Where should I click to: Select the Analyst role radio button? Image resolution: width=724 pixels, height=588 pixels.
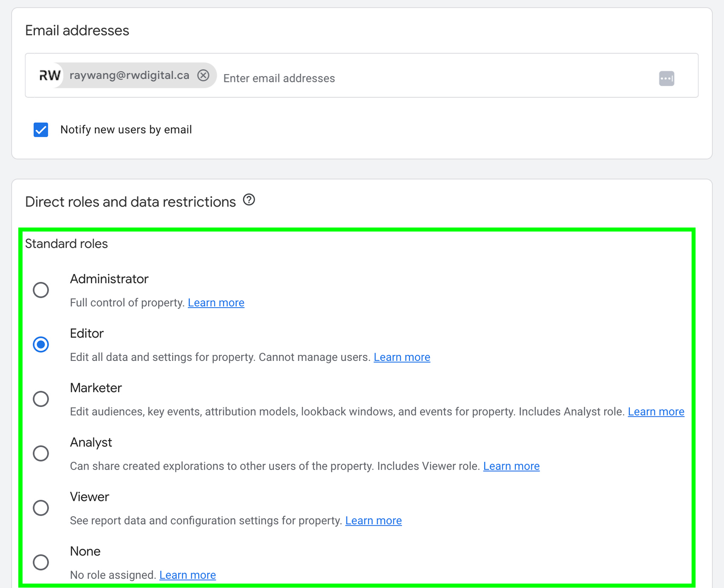pyautogui.click(x=41, y=454)
